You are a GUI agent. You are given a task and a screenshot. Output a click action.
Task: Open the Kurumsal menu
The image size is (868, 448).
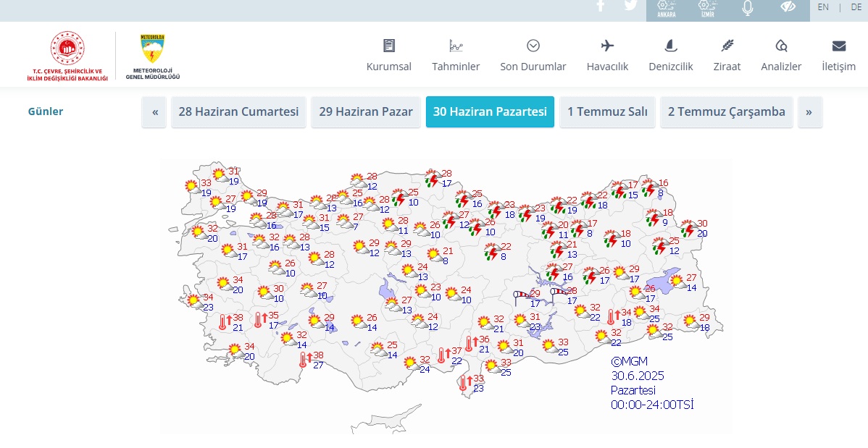coord(388,55)
